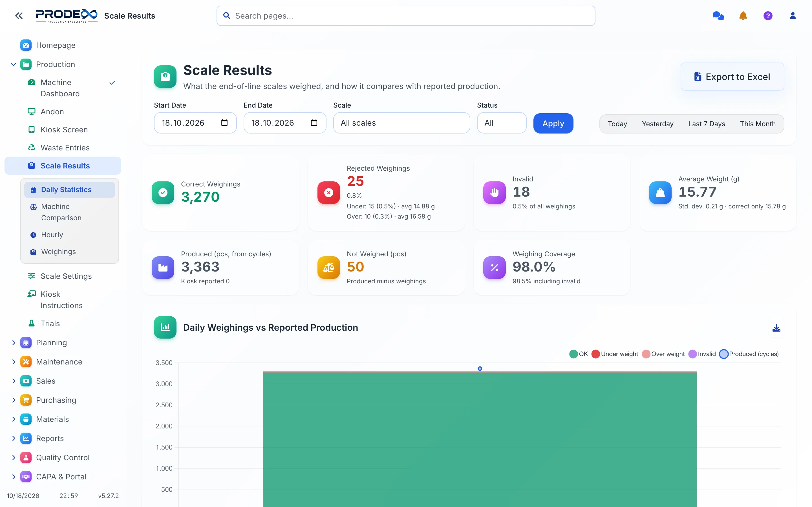The height and width of the screenshot is (507, 812).
Task: Open the user profile icon
Action: coord(793,16)
